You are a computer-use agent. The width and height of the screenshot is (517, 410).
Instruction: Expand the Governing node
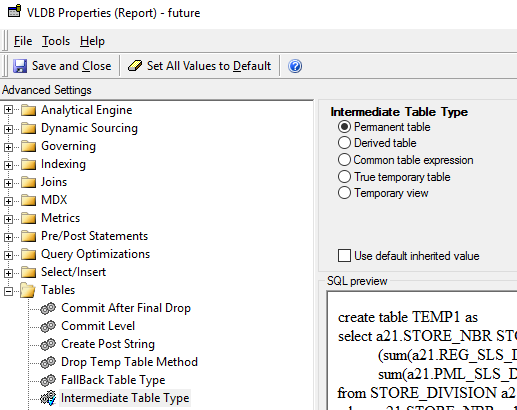click(x=9, y=147)
